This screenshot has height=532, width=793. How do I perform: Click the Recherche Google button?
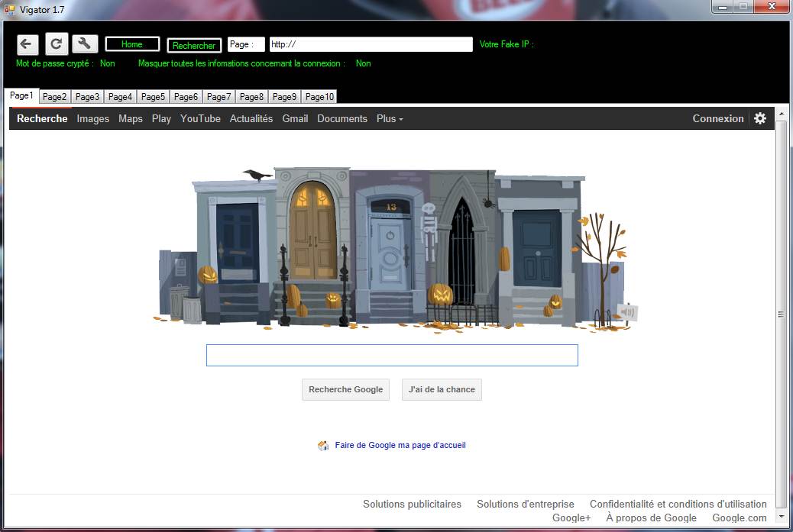click(x=345, y=389)
